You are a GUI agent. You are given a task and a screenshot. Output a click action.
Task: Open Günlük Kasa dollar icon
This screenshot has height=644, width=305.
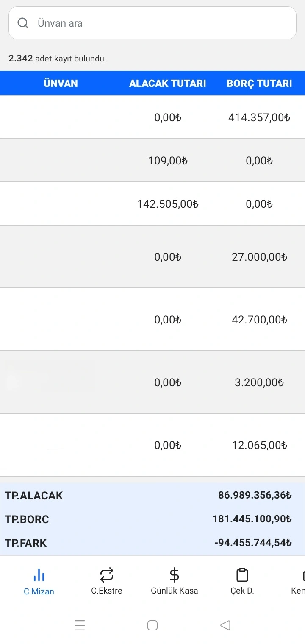point(174,575)
